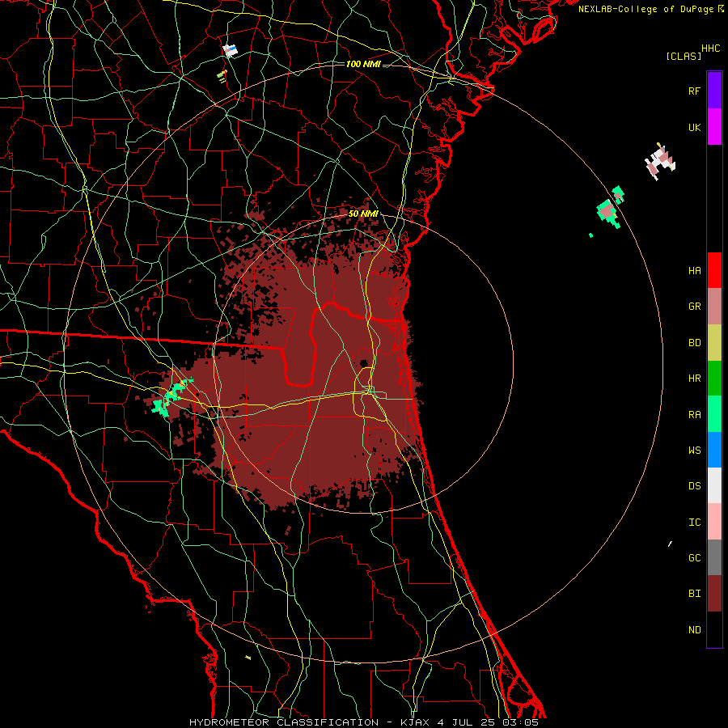Image resolution: width=728 pixels, height=728 pixels.
Task: Click the HHC product label
Action: tap(711, 48)
